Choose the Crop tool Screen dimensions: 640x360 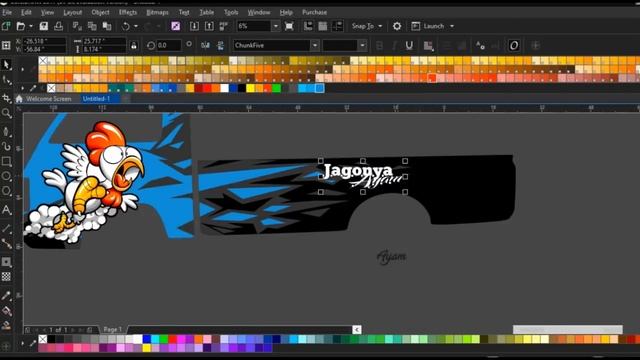[6, 98]
